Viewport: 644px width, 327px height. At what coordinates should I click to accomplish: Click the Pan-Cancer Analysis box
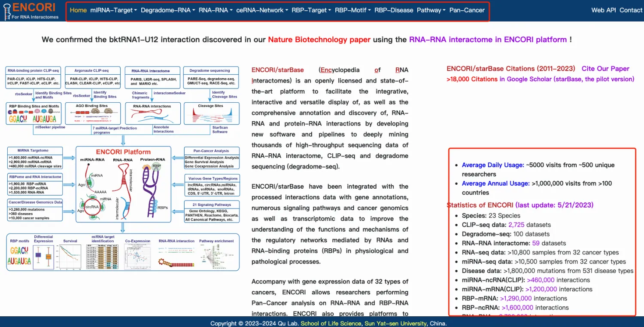(211, 158)
